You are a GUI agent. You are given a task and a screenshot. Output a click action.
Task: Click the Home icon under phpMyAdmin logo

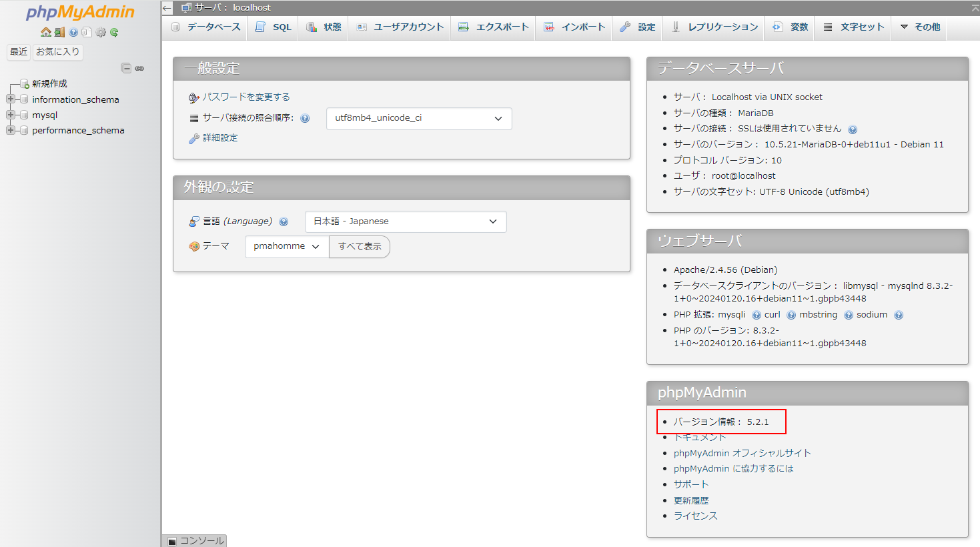click(45, 32)
